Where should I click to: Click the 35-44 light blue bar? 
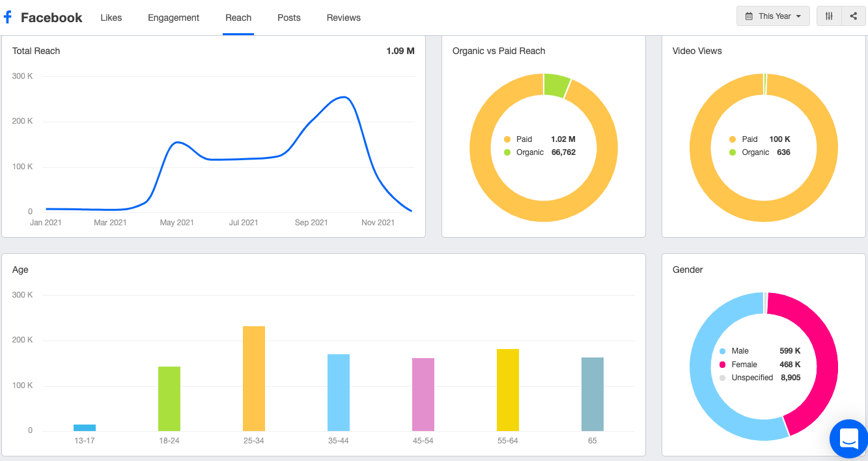[x=339, y=393]
